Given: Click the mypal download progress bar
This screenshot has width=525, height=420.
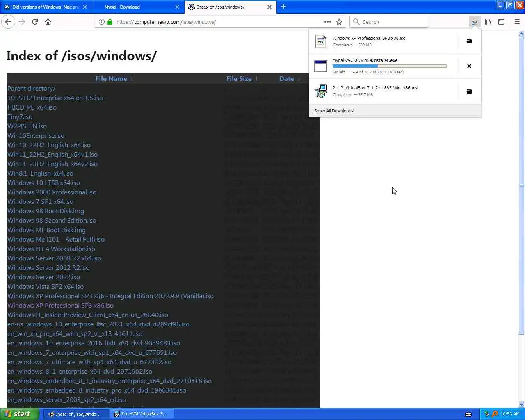Looking at the screenshot, I should (x=389, y=66).
